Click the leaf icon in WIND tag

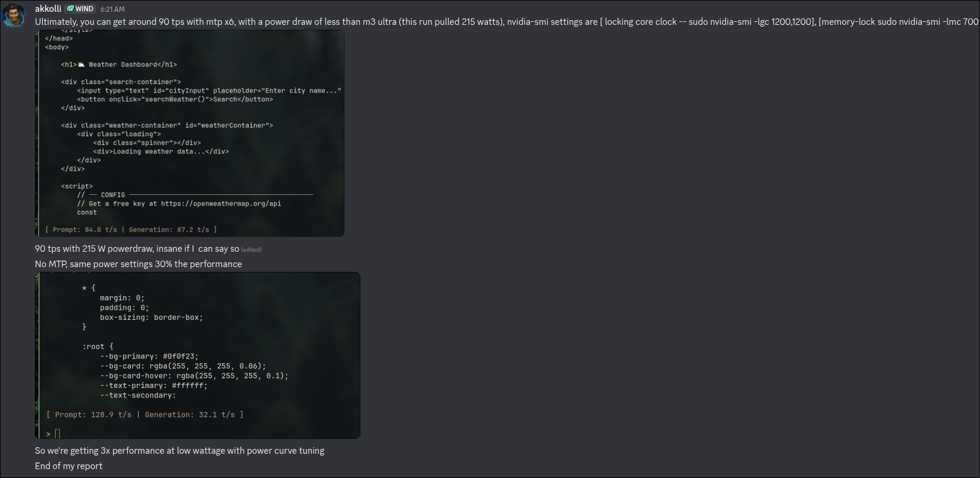click(x=70, y=9)
